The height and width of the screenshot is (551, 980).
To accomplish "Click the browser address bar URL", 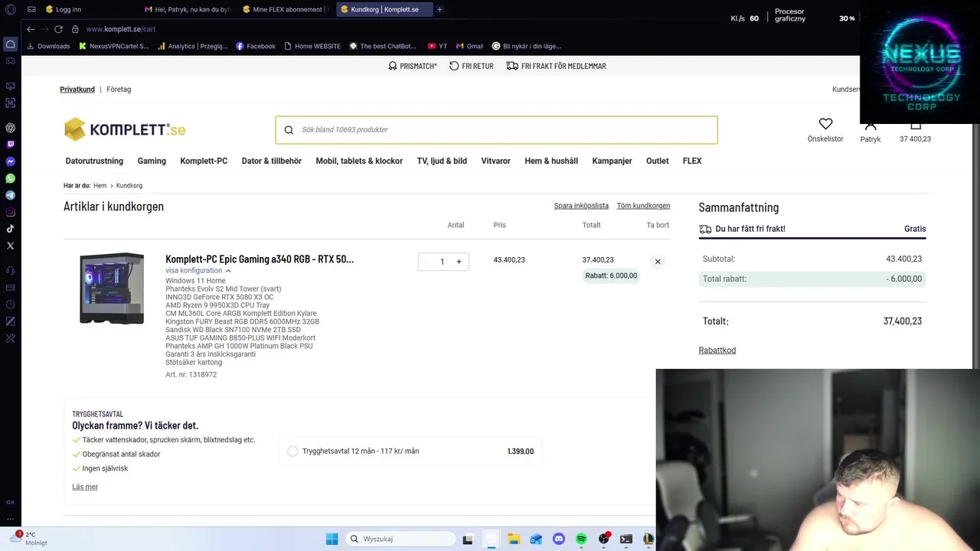I will tap(121, 29).
